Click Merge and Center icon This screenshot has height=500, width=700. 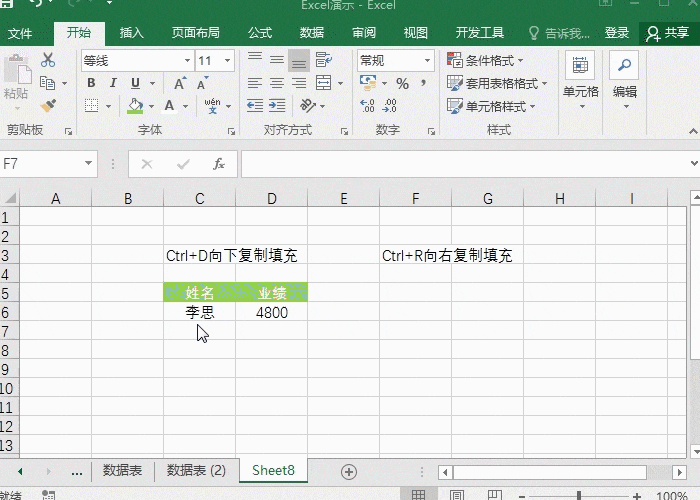click(323, 83)
